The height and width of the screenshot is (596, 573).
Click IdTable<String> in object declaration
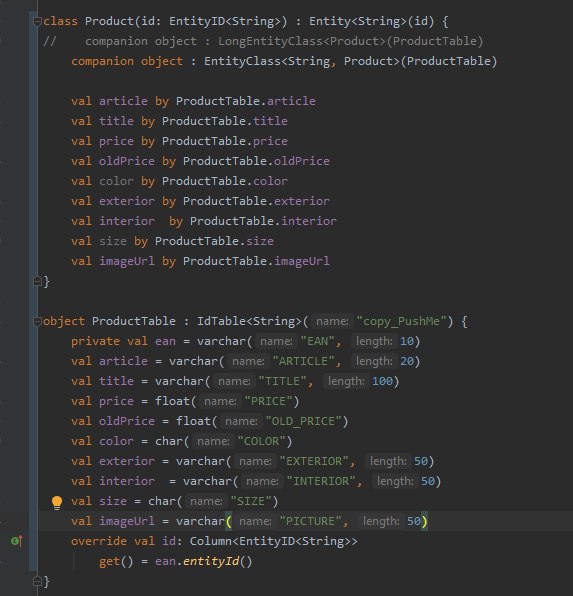tap(249, 322)
